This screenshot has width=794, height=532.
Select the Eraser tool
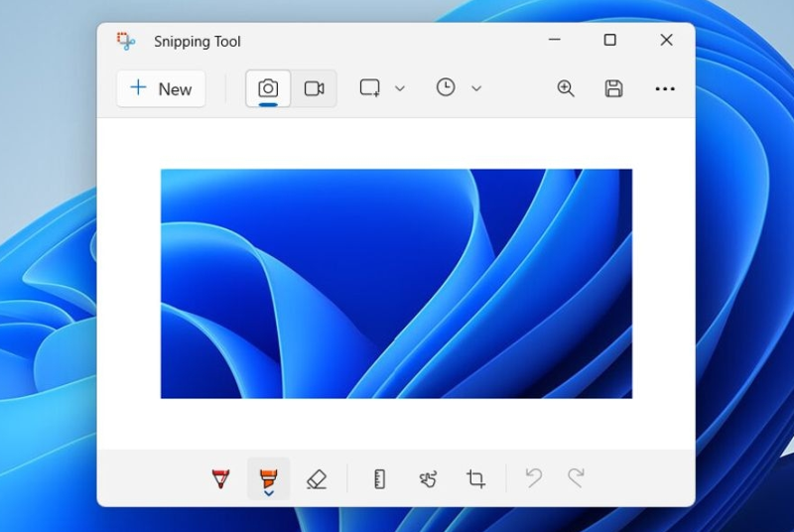(317, 478)
